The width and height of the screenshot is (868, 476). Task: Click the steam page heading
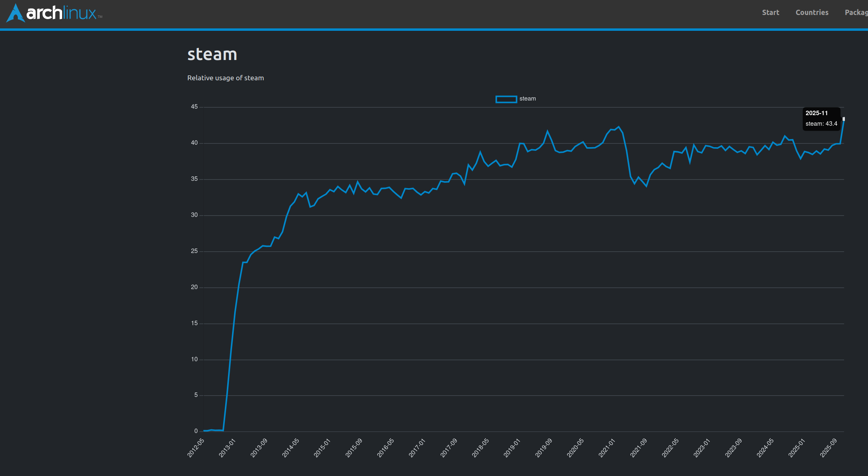pos(212,54)
